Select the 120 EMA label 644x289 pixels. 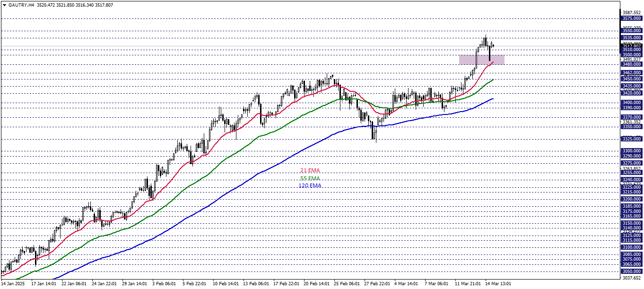310,186
